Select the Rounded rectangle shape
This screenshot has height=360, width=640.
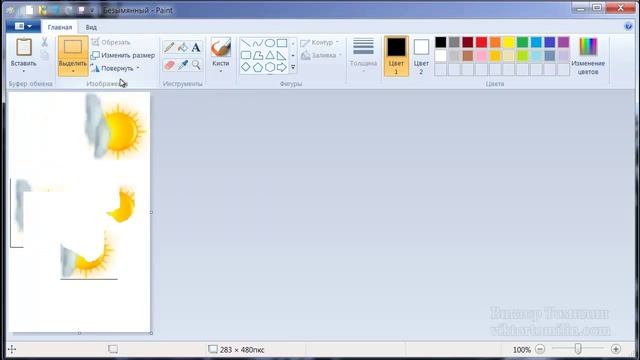pos(245,55)
